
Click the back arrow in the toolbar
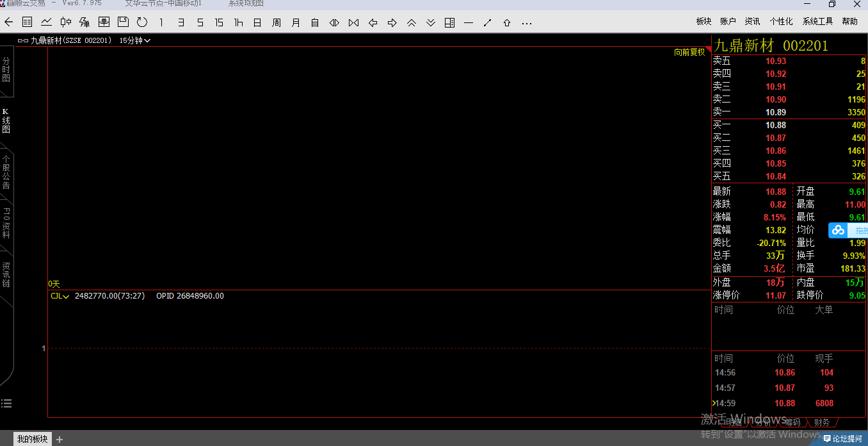tap(8, 22)
